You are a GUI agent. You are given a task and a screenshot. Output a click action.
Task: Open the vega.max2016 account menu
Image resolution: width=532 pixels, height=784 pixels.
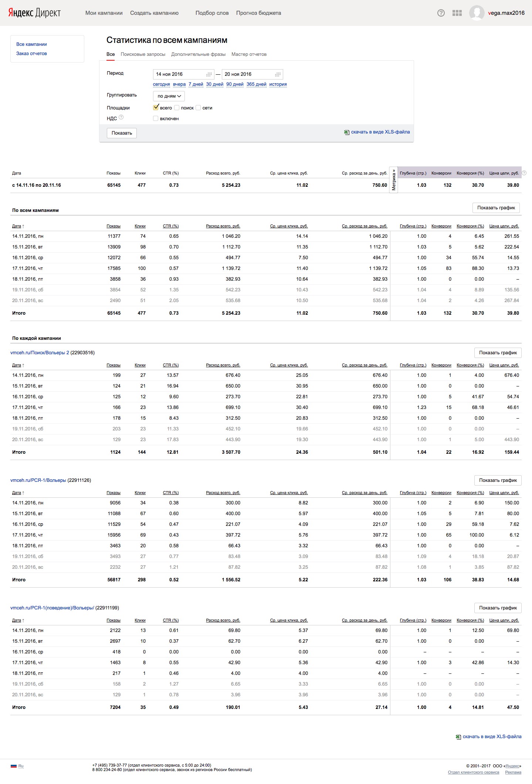(x=506, y=13)
